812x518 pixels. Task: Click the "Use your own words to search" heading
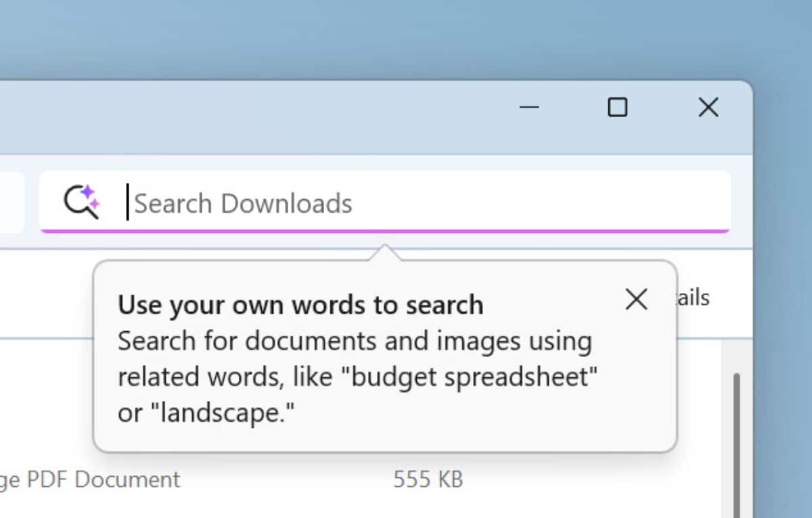(300, 305)
